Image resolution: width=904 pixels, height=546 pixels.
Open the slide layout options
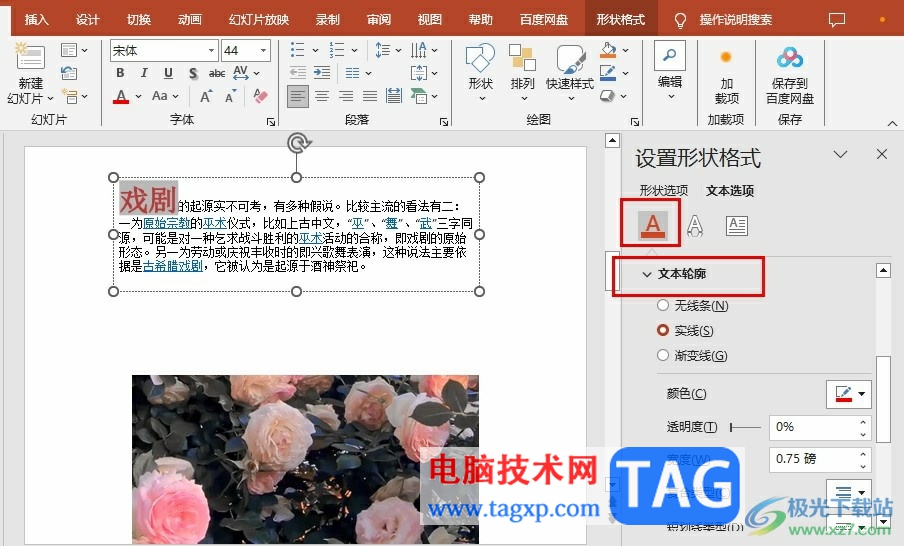[74, 51]
